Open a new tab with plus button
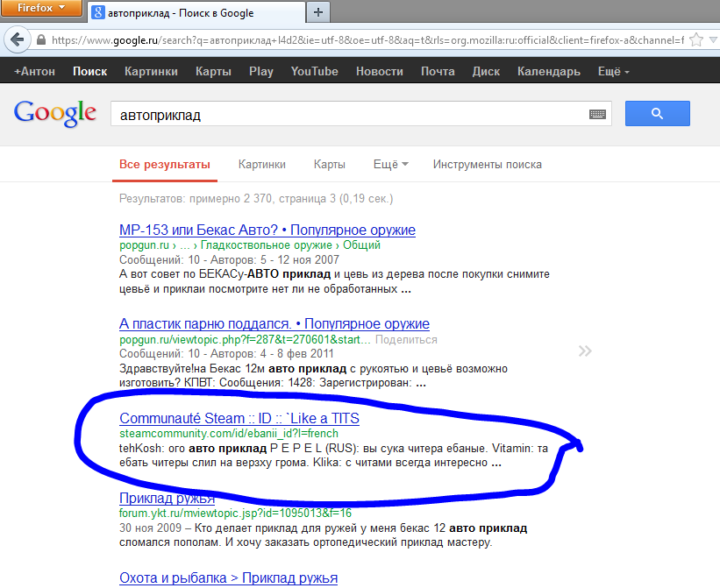Screen dimensions: 720x588 click(318, 12)
